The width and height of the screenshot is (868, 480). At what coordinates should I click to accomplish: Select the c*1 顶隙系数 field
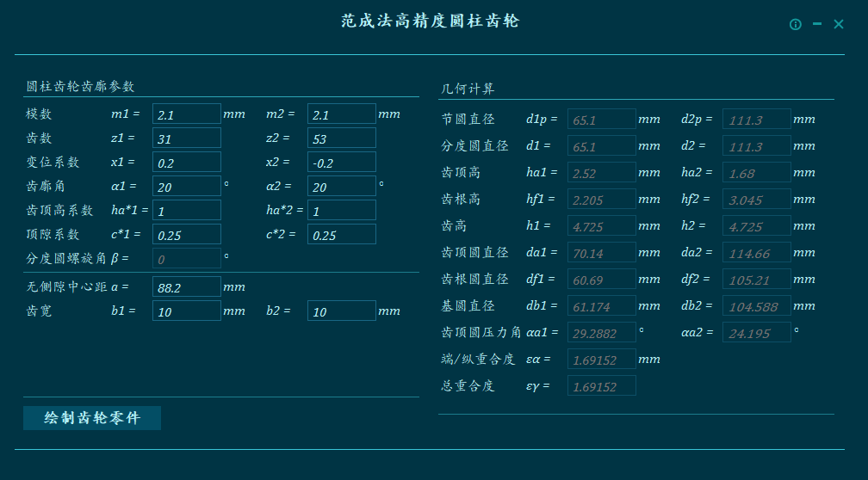187,235
